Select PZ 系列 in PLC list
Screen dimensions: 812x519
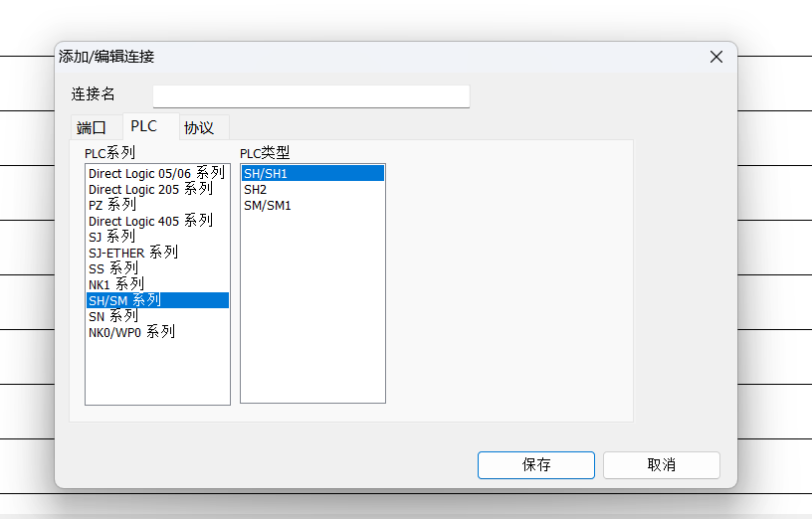(x=111, y=205)
